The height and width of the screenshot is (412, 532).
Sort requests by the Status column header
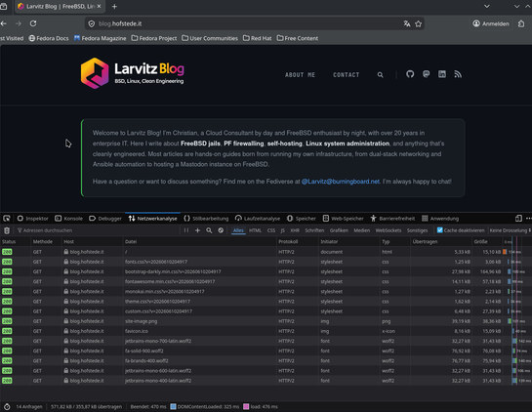15,241
